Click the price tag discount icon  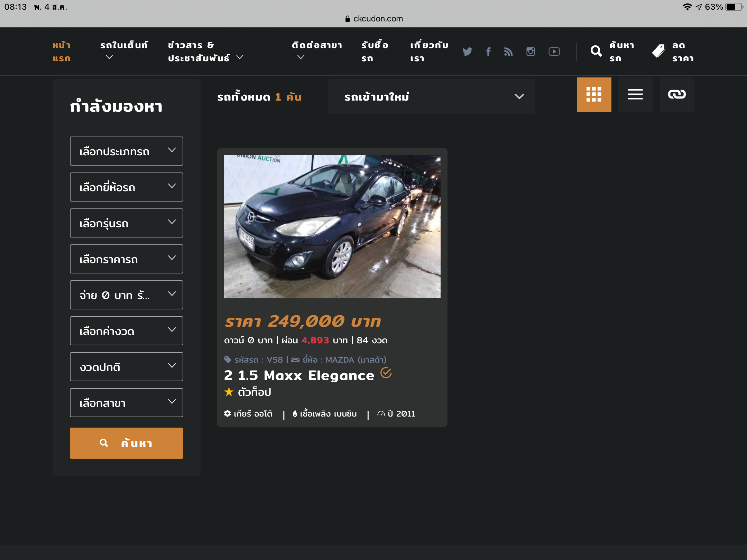click(658, 51)
